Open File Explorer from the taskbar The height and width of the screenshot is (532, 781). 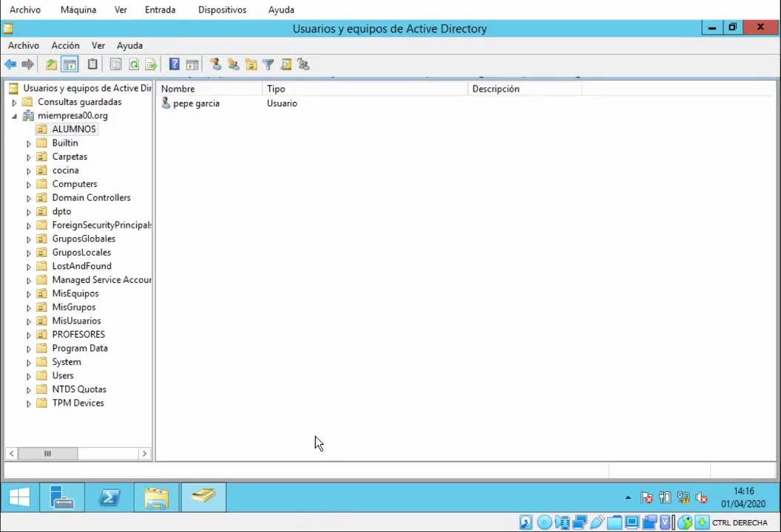156,497
